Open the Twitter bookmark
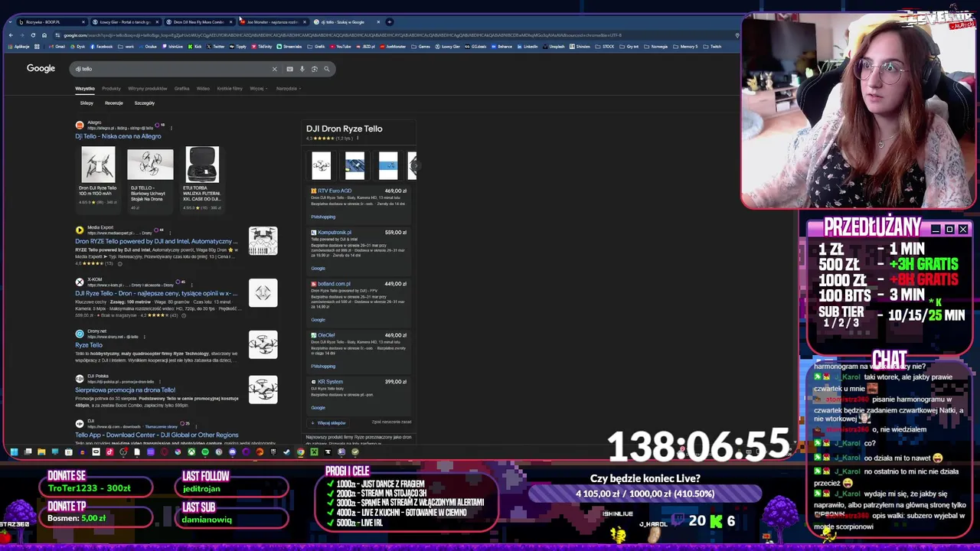This screenshot has width=980, height=551. [215, 47]
